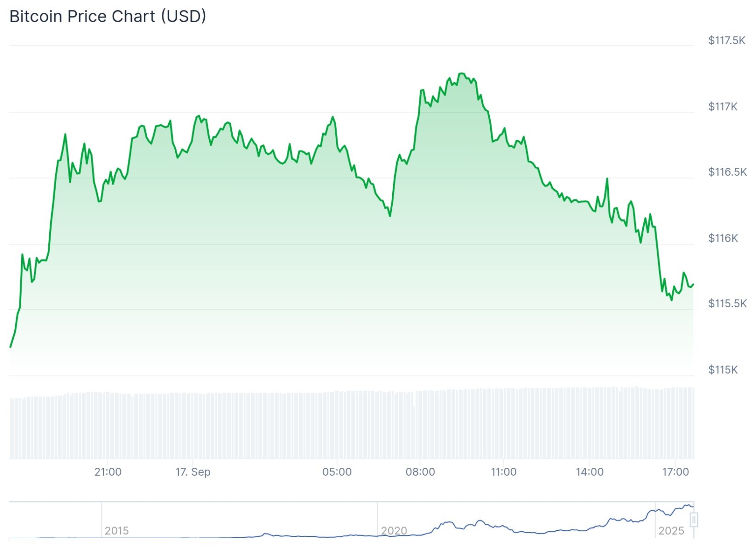This screenshot has height=552, width=756.
Task: Click the 05:00 time axis label
Action: pyautogui.click(x=337, y=472)
